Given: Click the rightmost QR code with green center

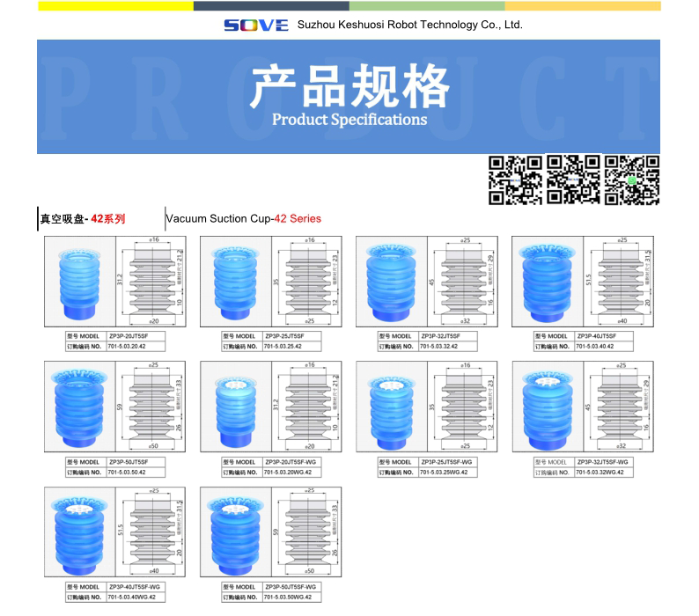Looking at the screenshot, I should click(x=631, y=180).
